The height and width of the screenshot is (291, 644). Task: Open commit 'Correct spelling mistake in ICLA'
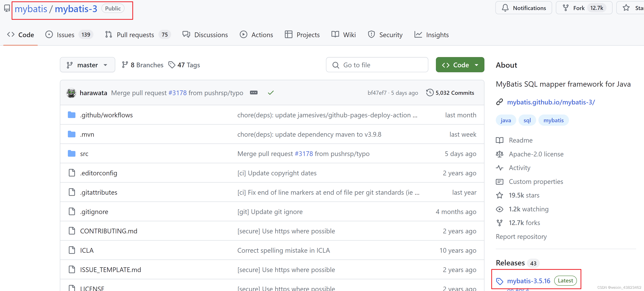point(284,250)
